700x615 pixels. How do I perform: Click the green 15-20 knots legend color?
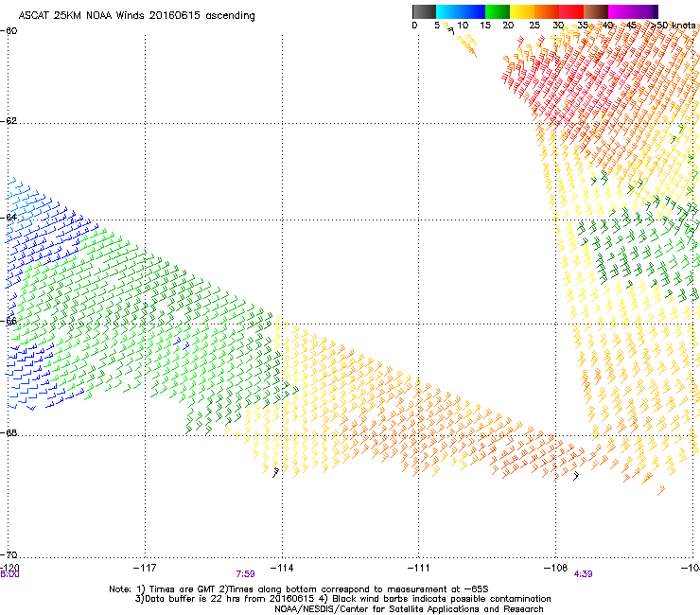pyautogui.click(x=498, y=11)
